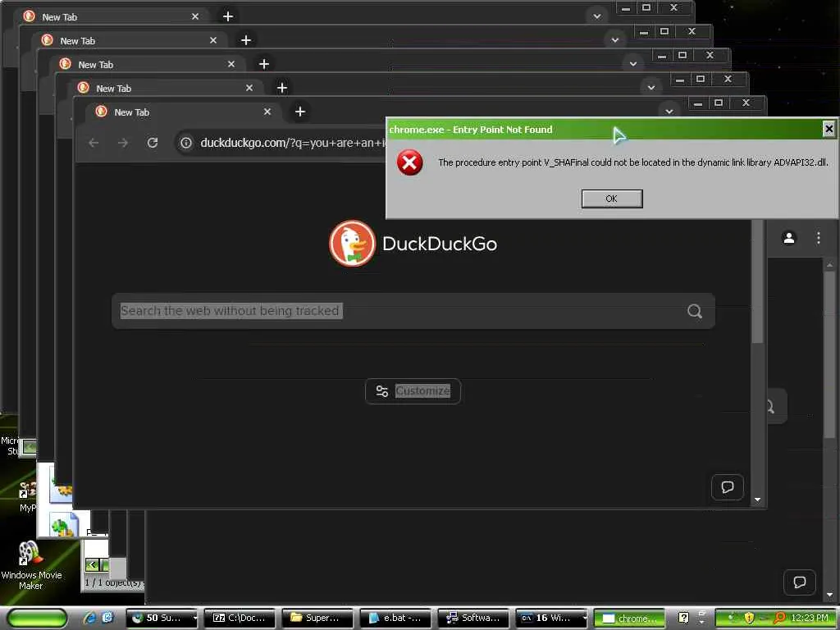Click the rear window's vertical scrollbar thumb

(x=830, y=354)
